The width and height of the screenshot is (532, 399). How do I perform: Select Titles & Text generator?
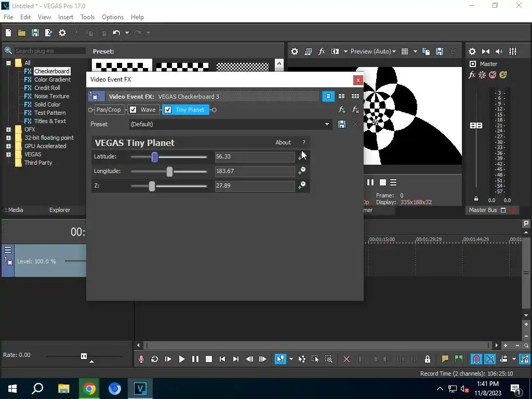pos(50,121)
